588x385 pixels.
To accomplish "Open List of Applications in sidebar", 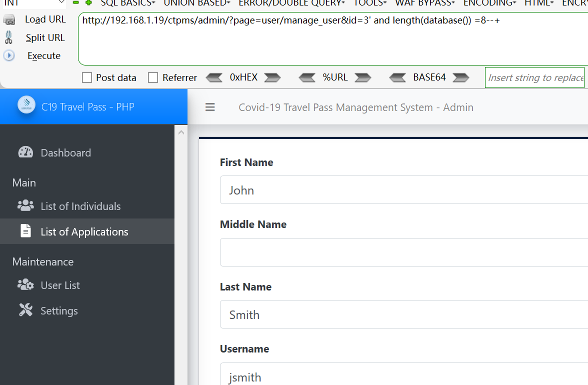I will click(x=87, y=231).
